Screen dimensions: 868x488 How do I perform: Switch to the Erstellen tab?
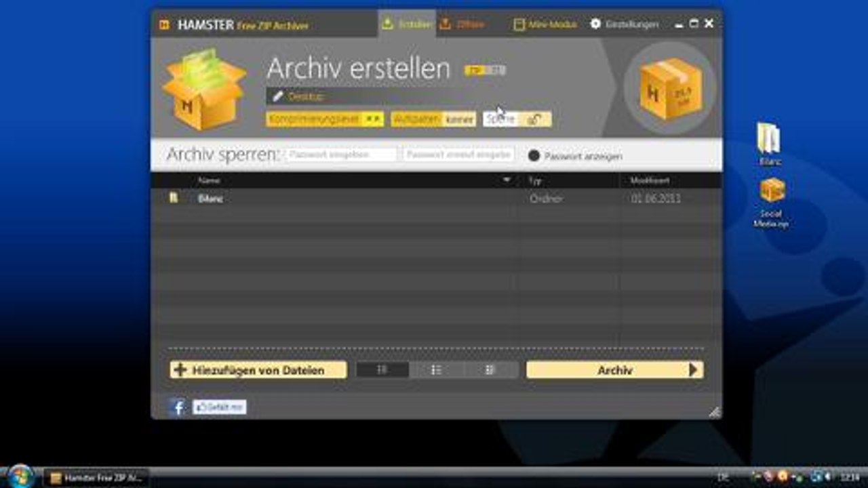(406, 24)
